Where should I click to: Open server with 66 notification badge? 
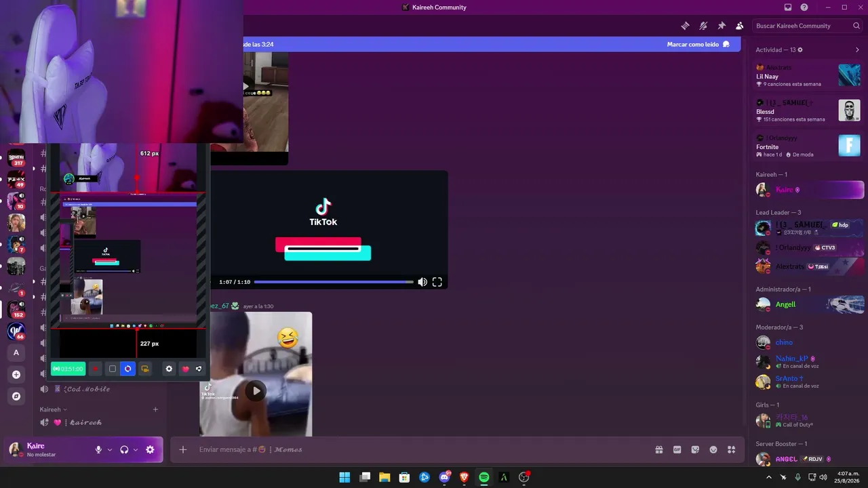[x=16, y=331]
